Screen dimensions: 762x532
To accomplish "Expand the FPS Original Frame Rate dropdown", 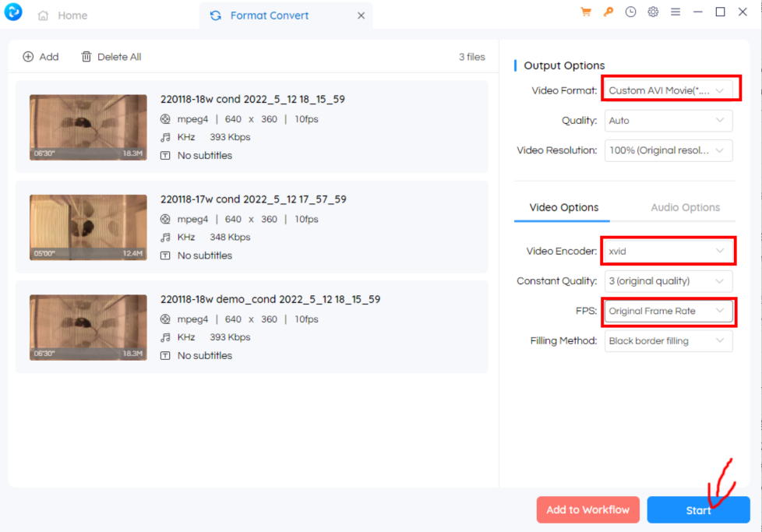I will pos(669,311).
